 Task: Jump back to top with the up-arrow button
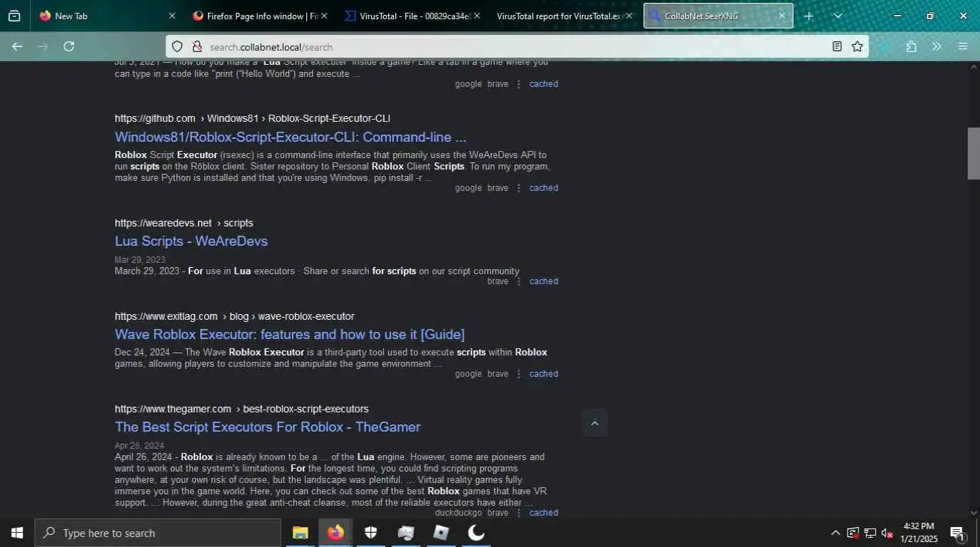(595, 423)
